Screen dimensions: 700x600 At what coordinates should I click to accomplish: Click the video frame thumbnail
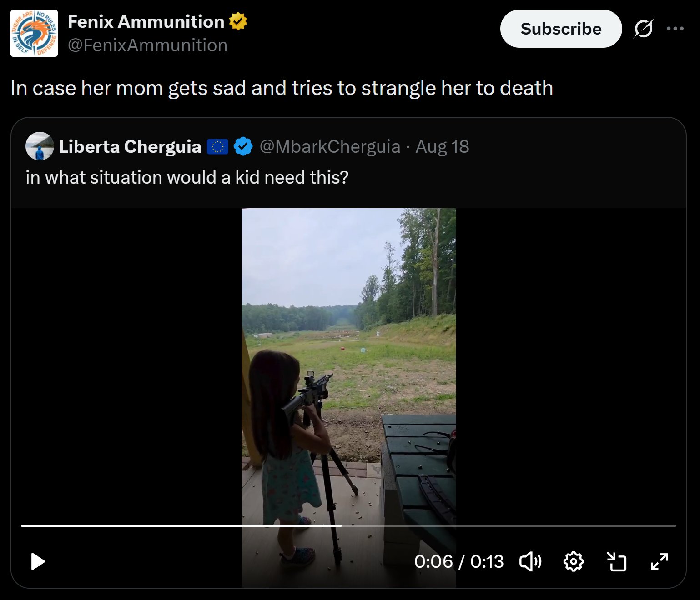(348, 398)
